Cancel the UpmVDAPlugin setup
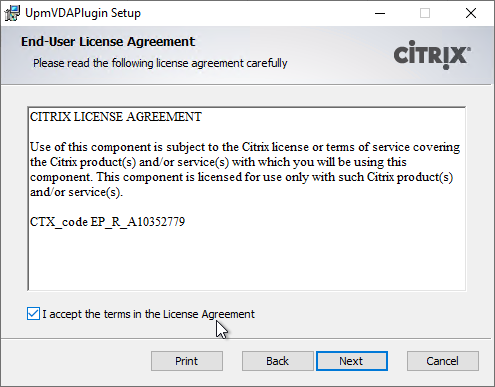495x387 pixels. point(443,361)
